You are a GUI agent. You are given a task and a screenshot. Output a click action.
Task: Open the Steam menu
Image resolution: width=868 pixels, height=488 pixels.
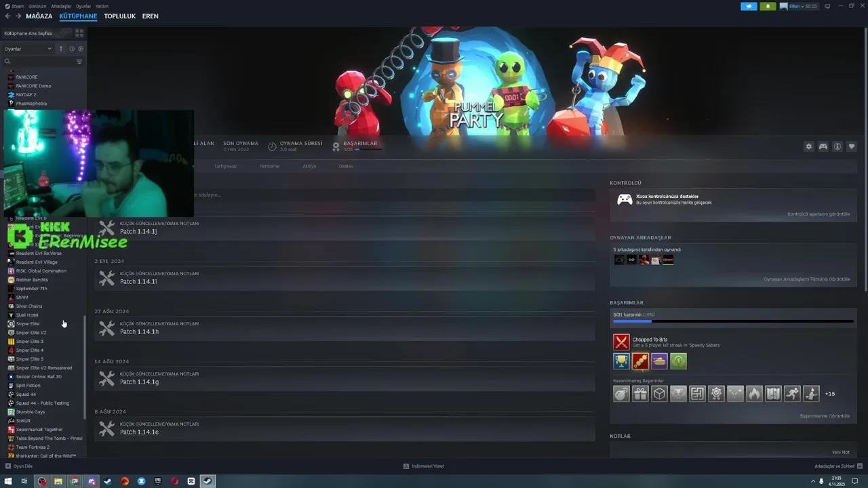click(x=18, y=6)
